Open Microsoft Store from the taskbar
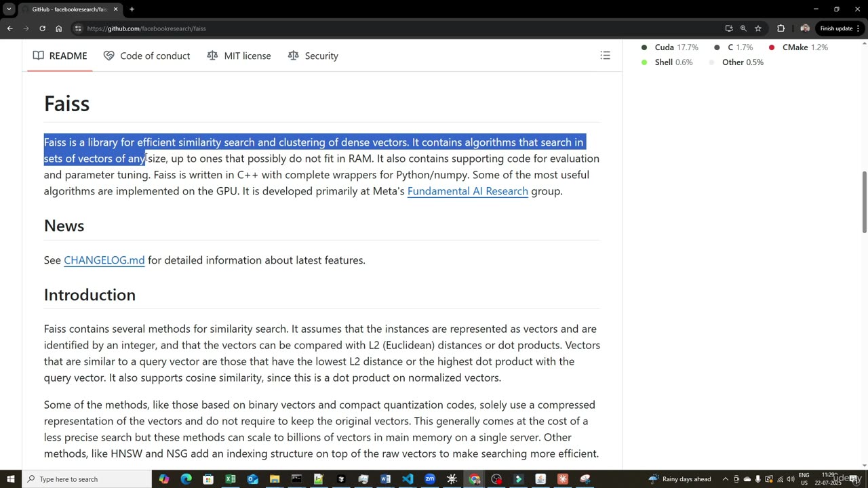 pos(208,479)
